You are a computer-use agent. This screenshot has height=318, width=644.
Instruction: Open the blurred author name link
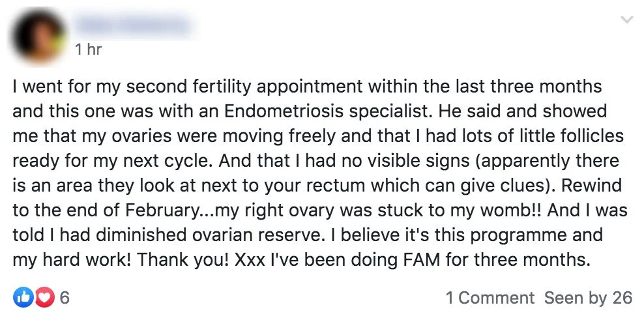(133, 25)
